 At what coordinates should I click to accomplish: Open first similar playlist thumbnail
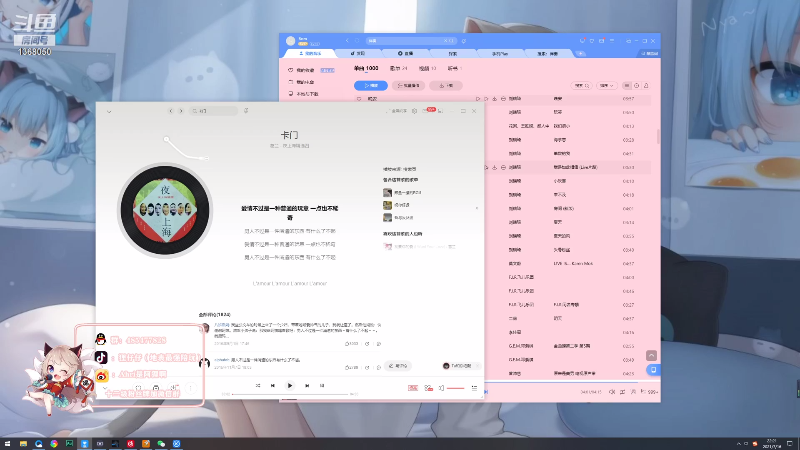click(x=387, y=192)
